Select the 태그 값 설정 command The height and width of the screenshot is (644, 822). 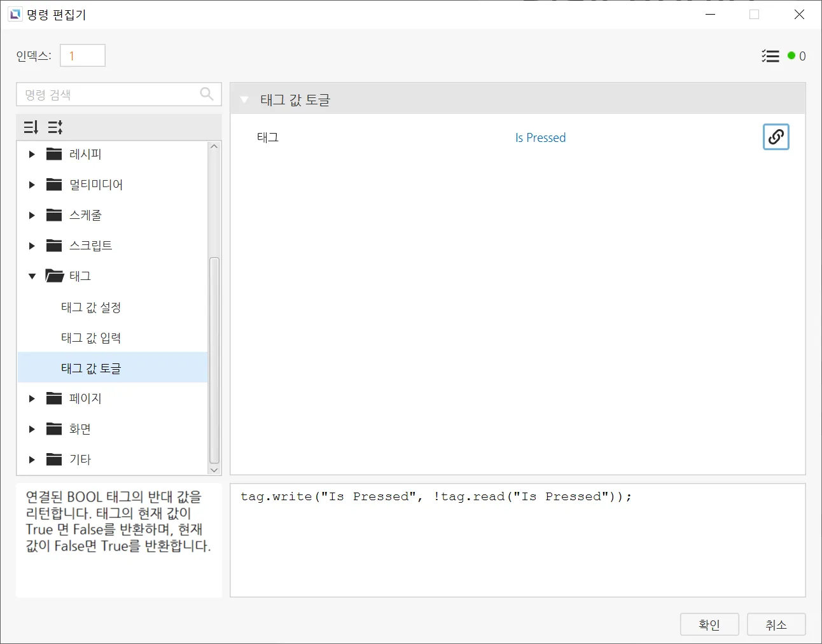point(91,307)
